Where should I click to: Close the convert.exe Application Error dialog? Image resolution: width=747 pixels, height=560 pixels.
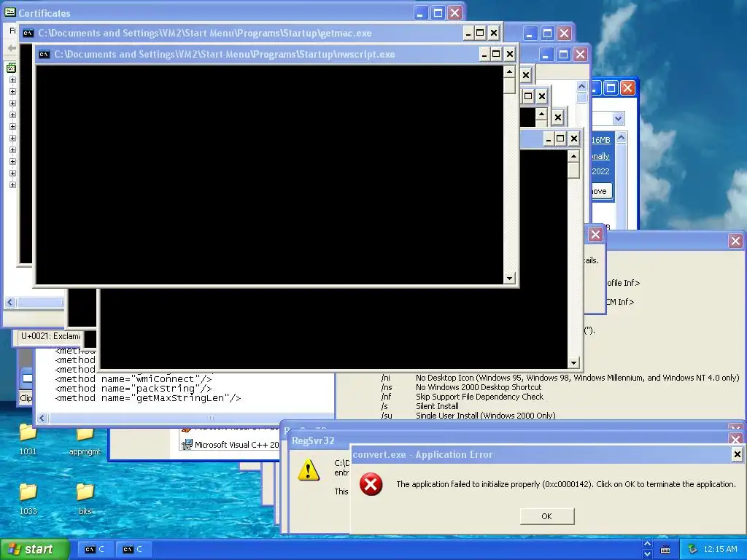pos(737,455)
